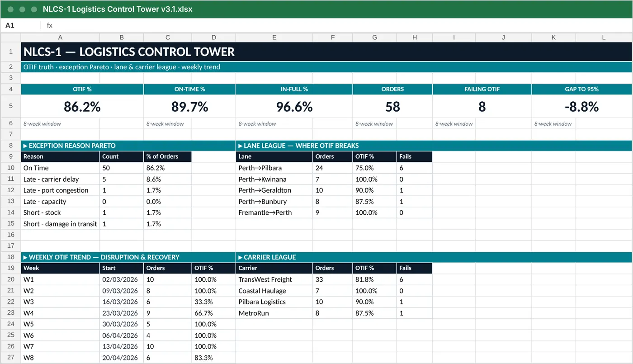The image size is (633, 364).
Task: Click the Perth→Pilbara OTIF value 75.0%
Action: [x=375, y=168]
